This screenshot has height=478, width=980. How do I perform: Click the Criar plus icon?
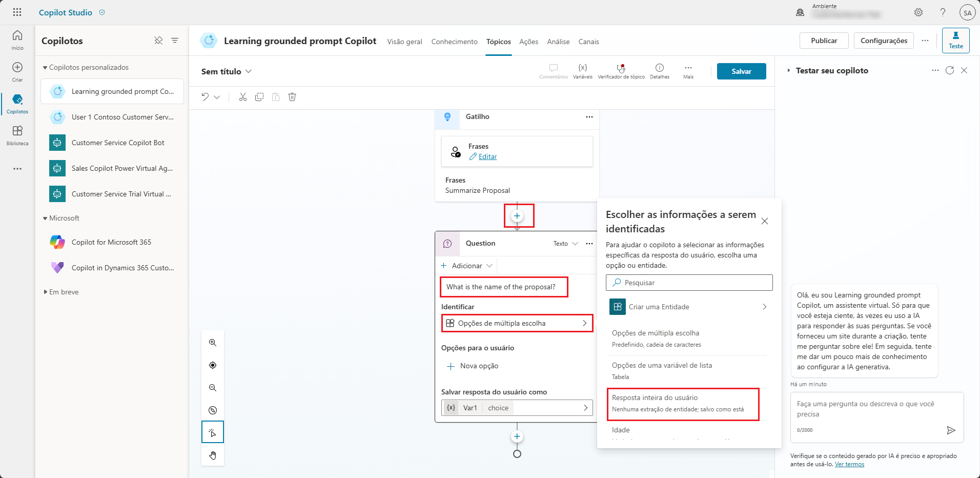pos(17,67)
